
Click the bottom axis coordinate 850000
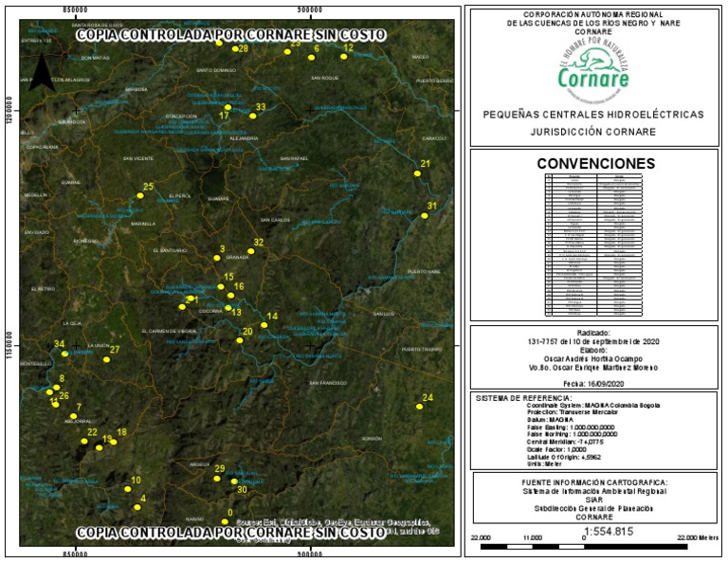click(x=76, y=554)
